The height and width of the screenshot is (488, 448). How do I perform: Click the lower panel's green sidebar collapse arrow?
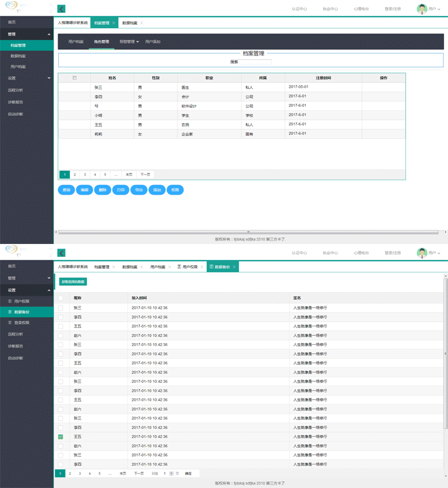62,253
